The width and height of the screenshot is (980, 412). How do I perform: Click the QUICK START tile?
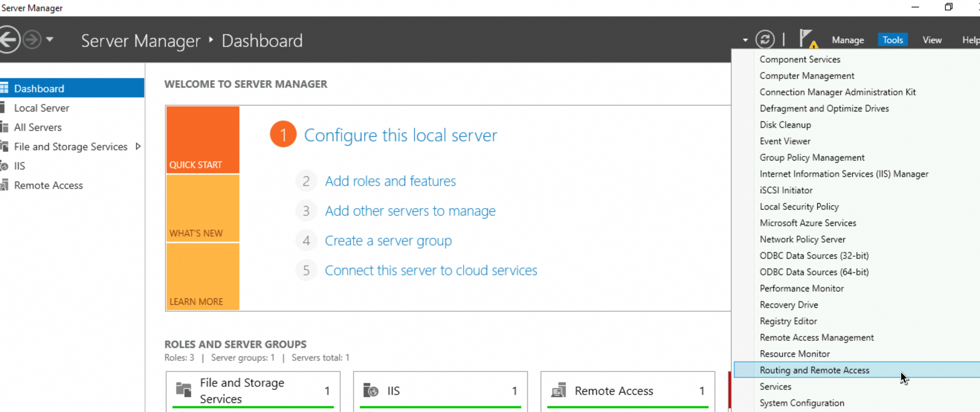click(203, 139)
